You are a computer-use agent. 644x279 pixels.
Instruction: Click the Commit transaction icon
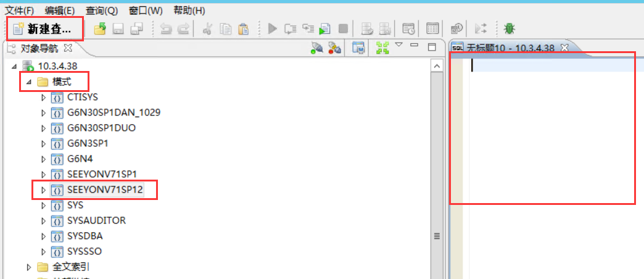point(367,29)
